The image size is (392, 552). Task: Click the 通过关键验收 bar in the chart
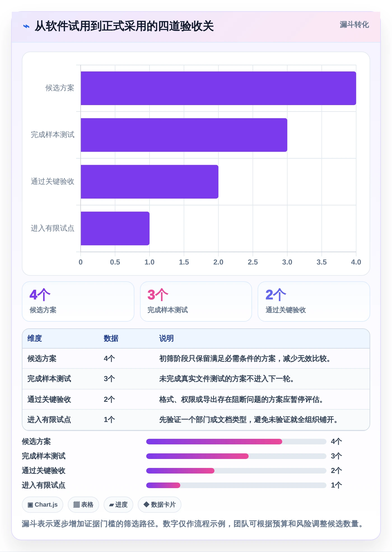tap(150, 182)
